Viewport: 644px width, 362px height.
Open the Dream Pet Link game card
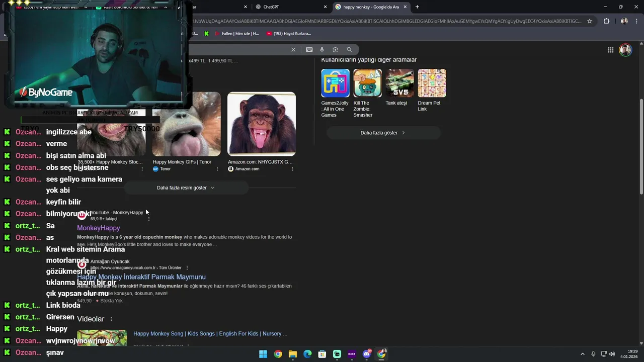pyautogui.click(x=432, y=90)
